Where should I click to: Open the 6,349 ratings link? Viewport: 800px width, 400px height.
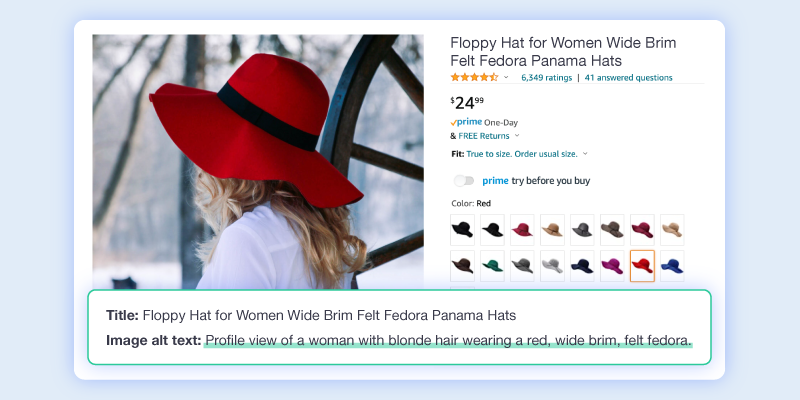pyautogui.click(x=546, y=78)
